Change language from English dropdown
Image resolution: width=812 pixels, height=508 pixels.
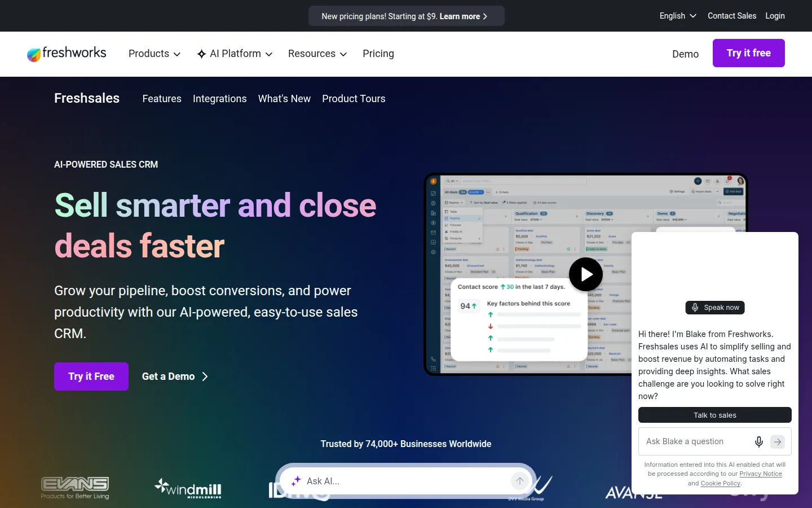tap(678, 16)
